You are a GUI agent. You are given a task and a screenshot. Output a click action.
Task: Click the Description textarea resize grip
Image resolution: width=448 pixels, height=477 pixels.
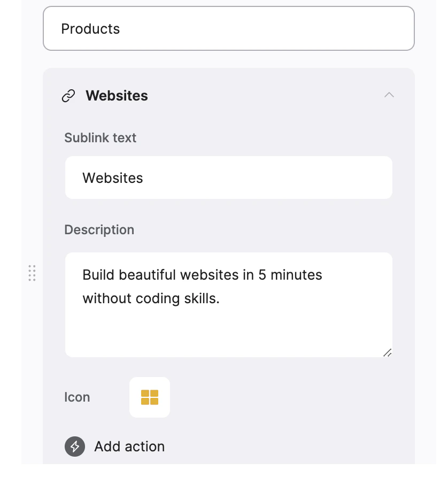pyautogui.click(x=388, y=352)
